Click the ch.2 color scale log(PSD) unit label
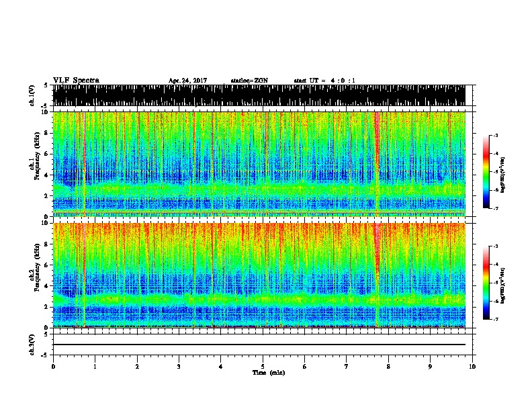This screenshot has height=411, width=532. click(503, 285)
